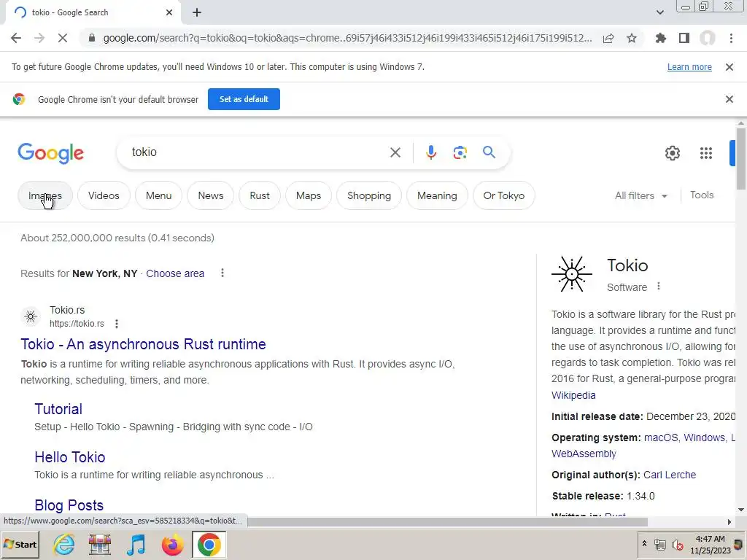
Task: Click the Set as default button
Action: (244, 99)
